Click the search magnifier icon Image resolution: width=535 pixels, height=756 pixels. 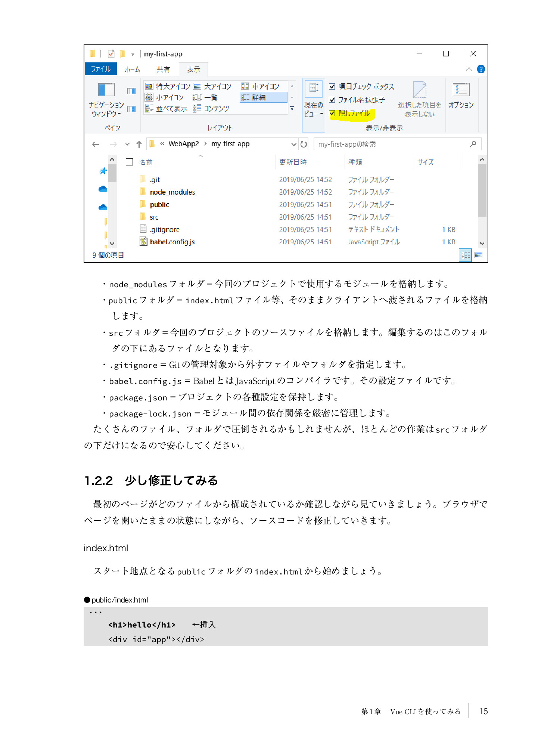coord(473,144)
